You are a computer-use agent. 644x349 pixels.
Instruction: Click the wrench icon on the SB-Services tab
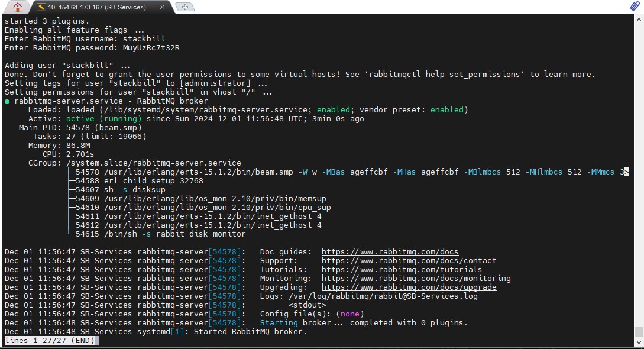pyautogui.click(x=41, y=7)
